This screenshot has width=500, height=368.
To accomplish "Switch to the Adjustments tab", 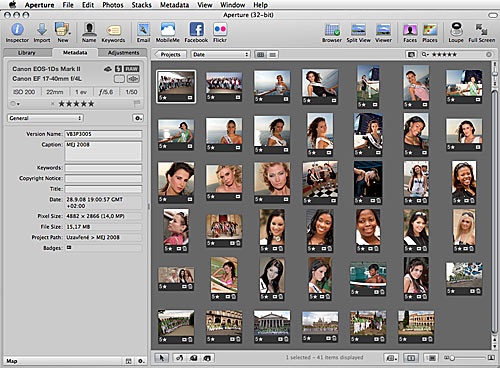I will pyautogui.click(x=123, y=53).
